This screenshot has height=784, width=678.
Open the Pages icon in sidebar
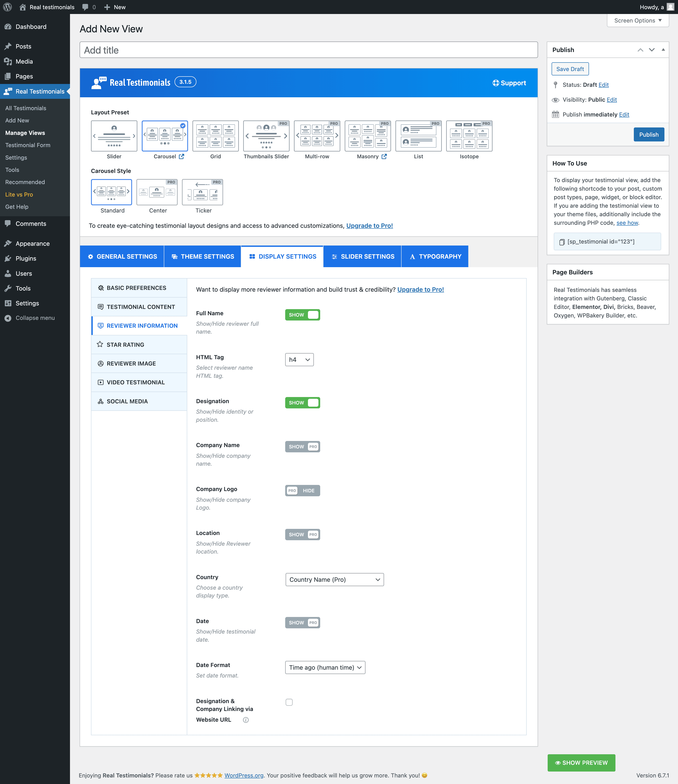(8, 76)
